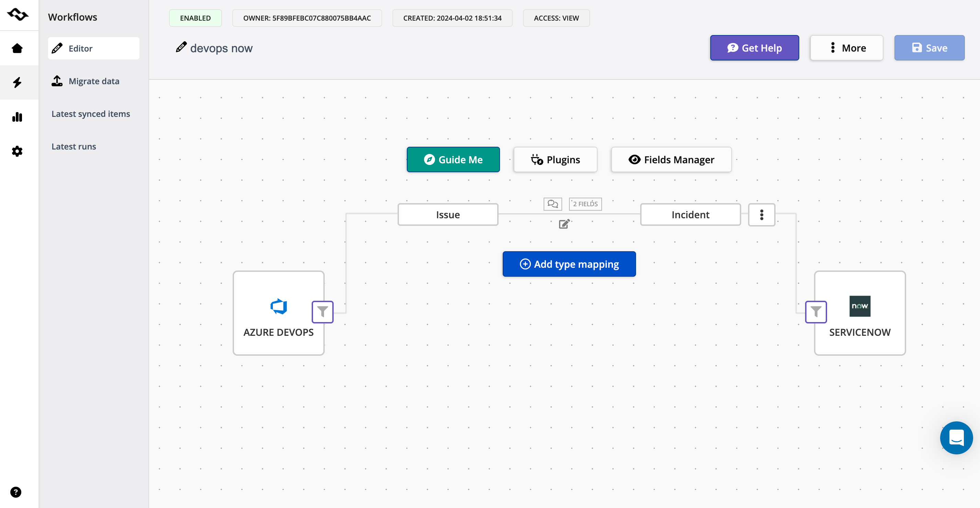Image resolution: width=980 pixels, height=508 pixels.
Task: Open the Editor menu item
Action: (x=93, y=48)
